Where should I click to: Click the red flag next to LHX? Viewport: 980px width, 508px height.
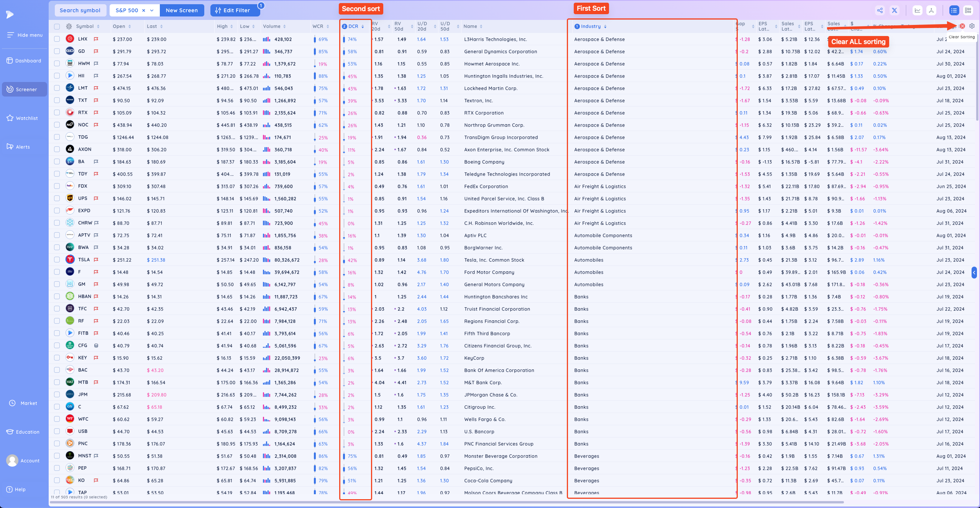[96, 39]
